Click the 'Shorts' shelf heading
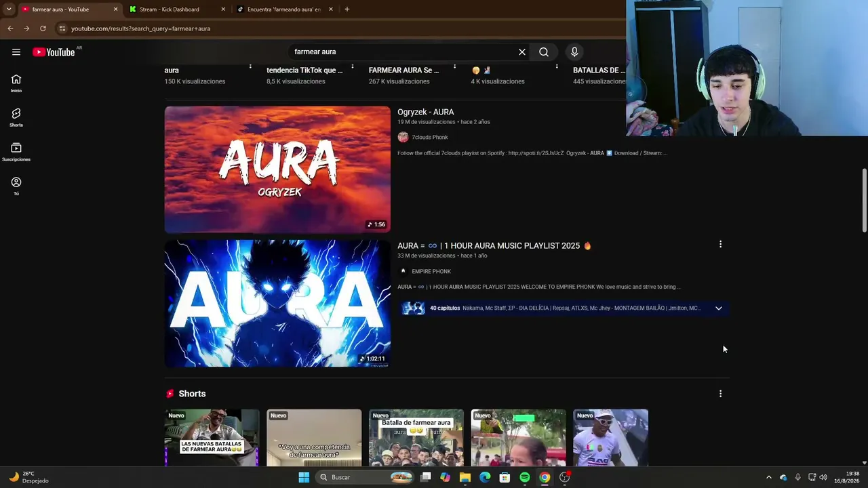Screen dimensions: 868x488 (x=192, y=394)
